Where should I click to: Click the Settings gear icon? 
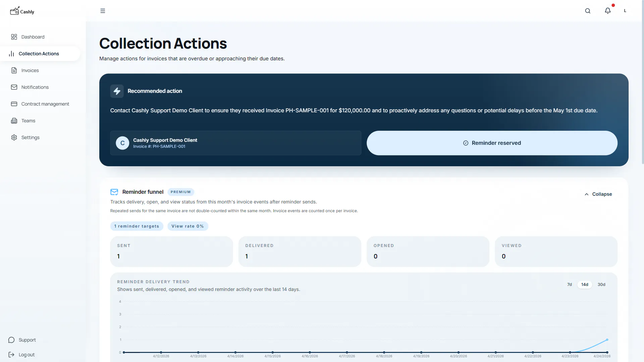(14, 137)
